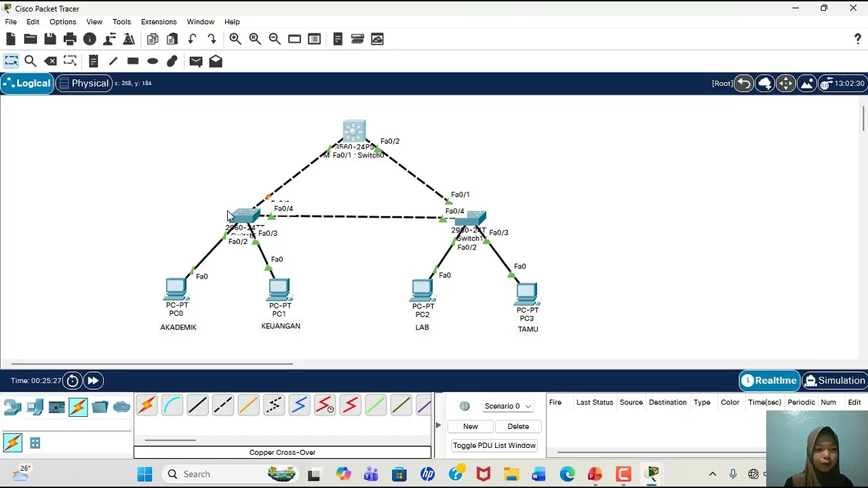Choose the dashed Copper Cross-Over cable
Screen dimensions: 868x488
223,405
